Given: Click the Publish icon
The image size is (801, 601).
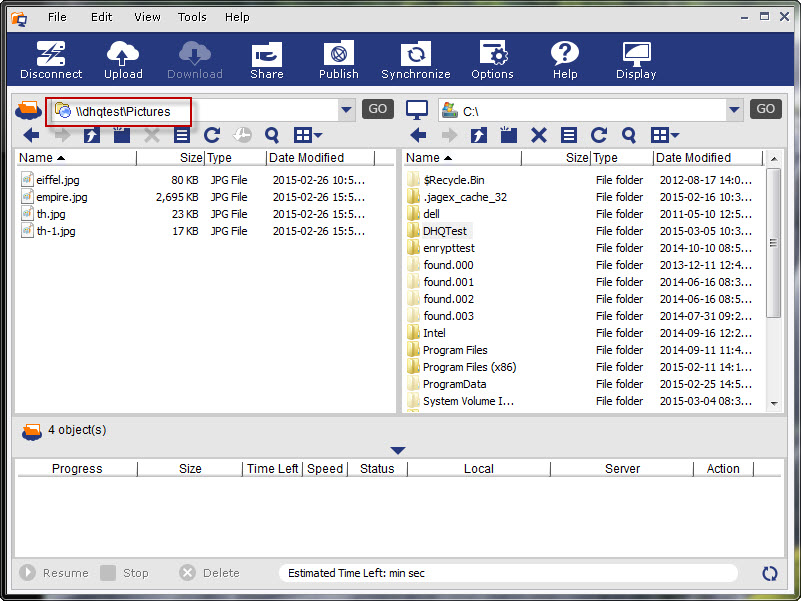Looking at the screenshot, I should [x=339, y=60].
